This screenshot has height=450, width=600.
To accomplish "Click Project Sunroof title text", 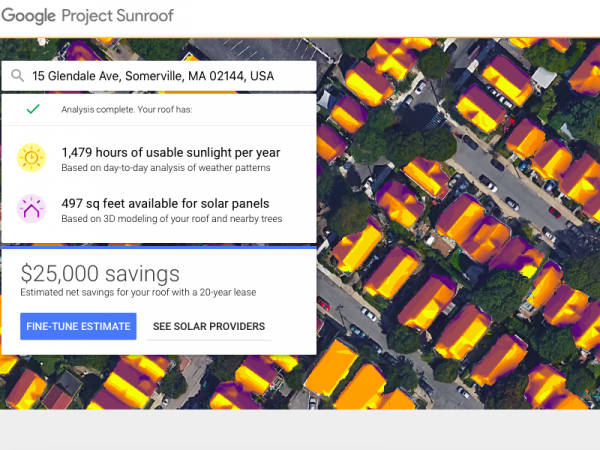I will [x=117, y=16].
